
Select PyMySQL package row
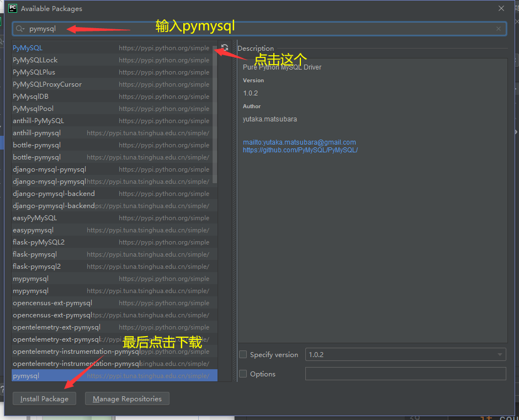point(114,47)
